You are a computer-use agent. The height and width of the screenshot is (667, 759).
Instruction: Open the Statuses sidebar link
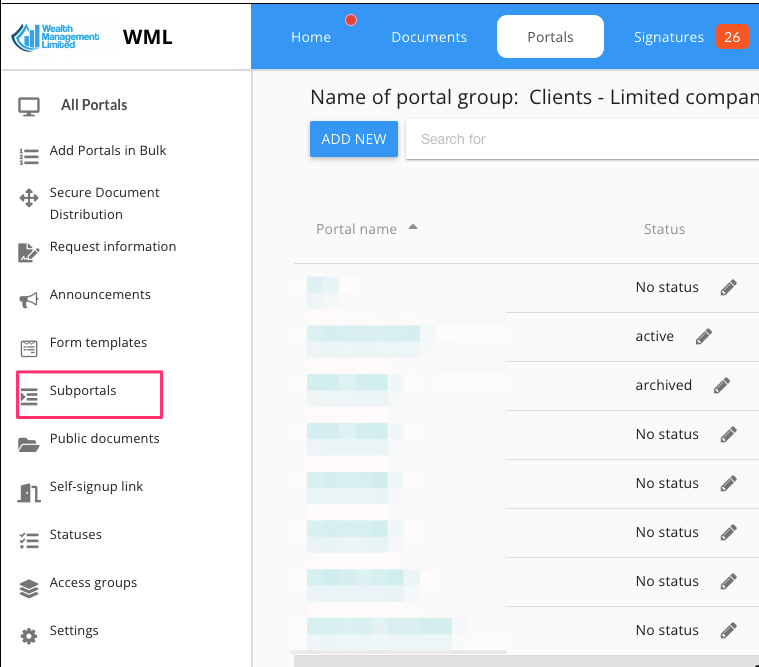coord(76,535)
